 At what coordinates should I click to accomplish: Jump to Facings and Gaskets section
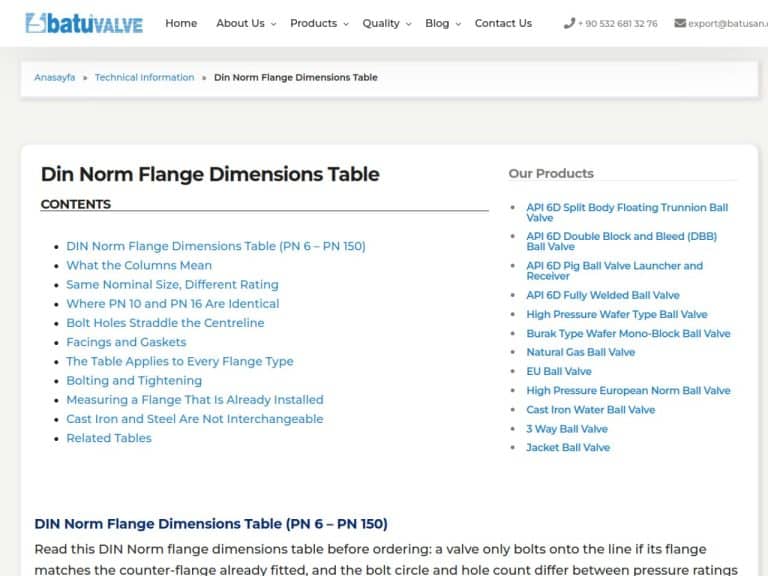tap(126, 342)
